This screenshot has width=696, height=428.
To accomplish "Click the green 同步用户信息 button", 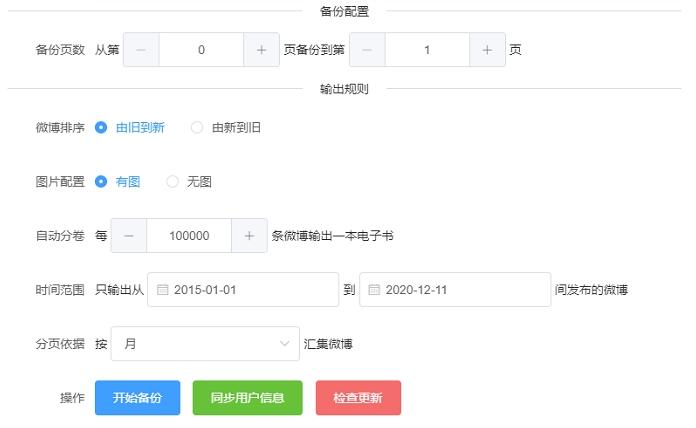I will tap(248, 398).
